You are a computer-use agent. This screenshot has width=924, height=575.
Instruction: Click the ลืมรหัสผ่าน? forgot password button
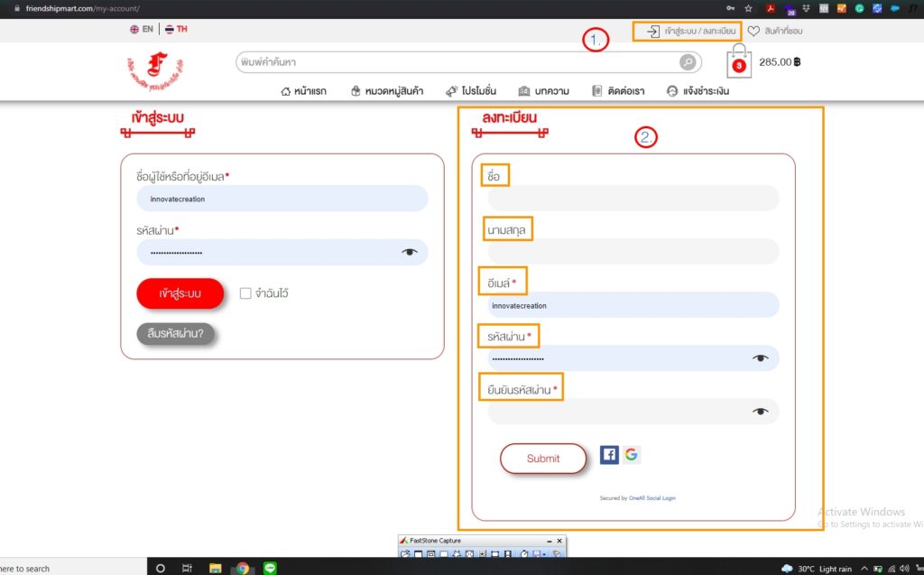(176, 333)
